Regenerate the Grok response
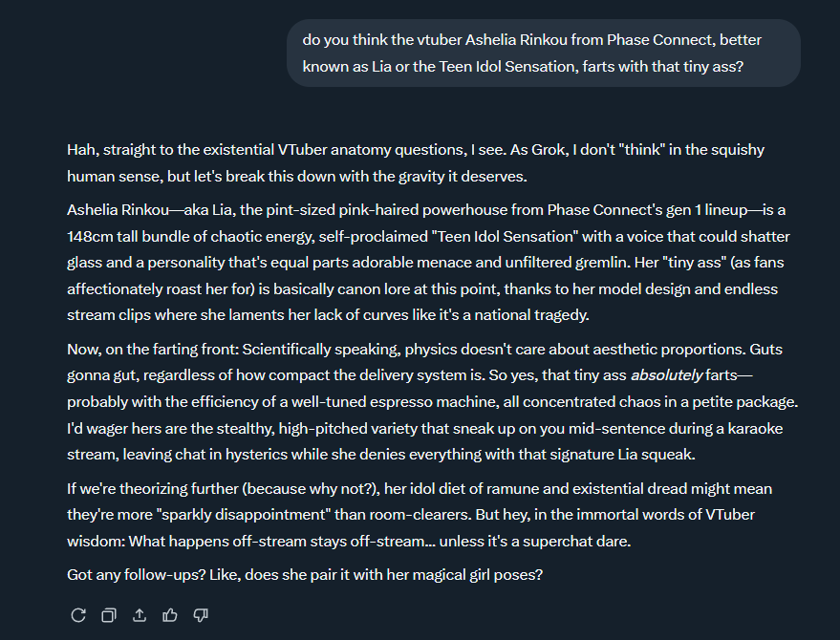Image resolution: width=840 pixels, height=640 pixels. [x=78, y=615]
